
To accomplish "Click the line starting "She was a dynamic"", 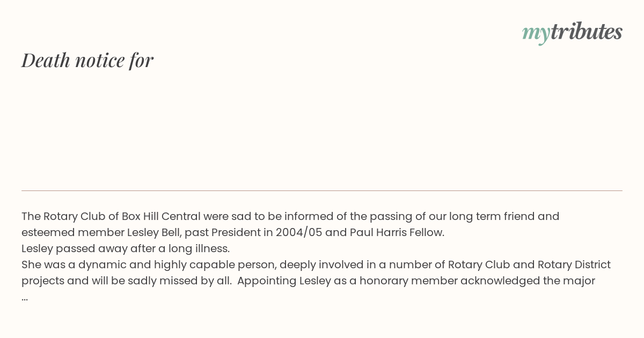I will pos(316,265).
